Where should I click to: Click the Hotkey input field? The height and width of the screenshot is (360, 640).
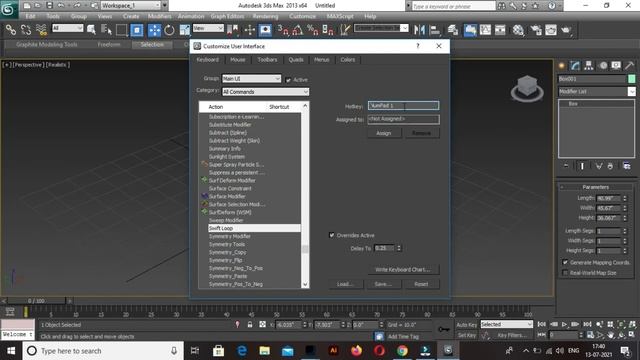pyautogui.click(x=403, y=106)
